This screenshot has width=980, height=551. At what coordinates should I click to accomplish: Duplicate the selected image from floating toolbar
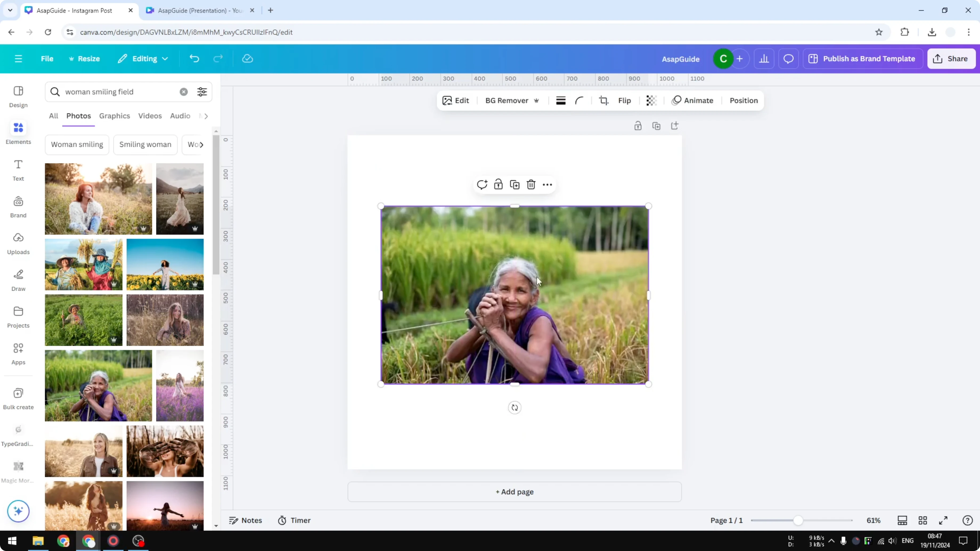514,185
